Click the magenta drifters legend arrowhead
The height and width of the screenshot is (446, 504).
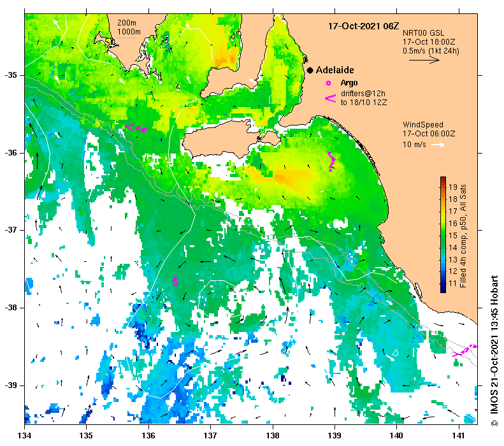coord(331,98)
